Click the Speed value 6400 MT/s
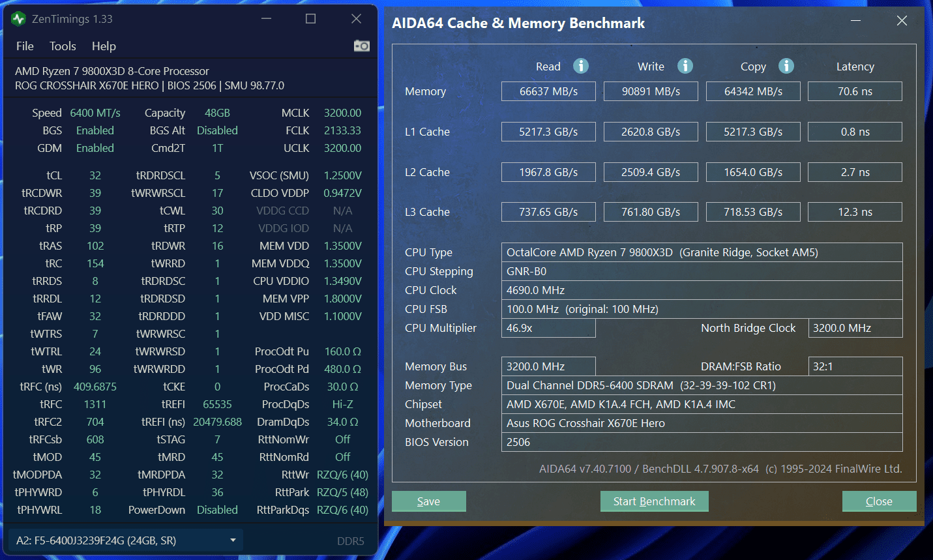 [x=95, y=113]
